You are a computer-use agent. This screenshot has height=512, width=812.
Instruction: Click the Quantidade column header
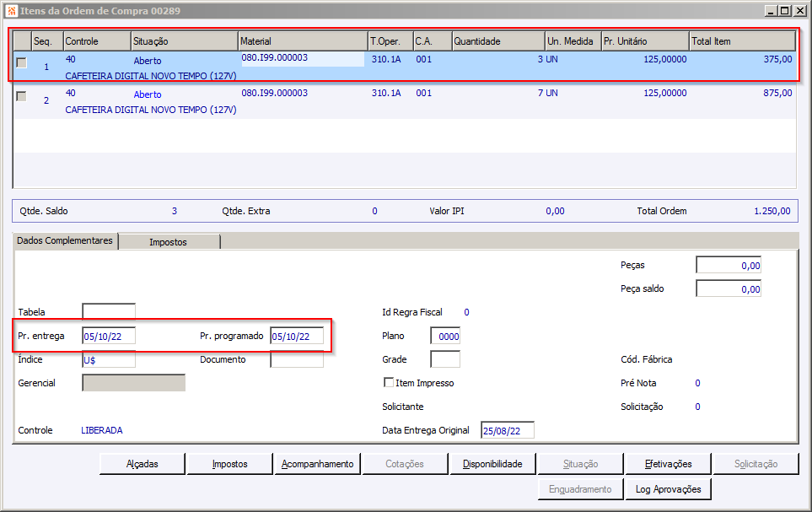point(498,41)
